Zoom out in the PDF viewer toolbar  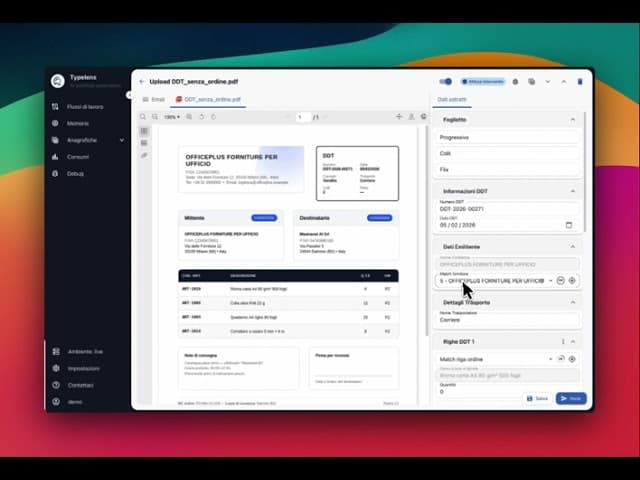point(155,117)
